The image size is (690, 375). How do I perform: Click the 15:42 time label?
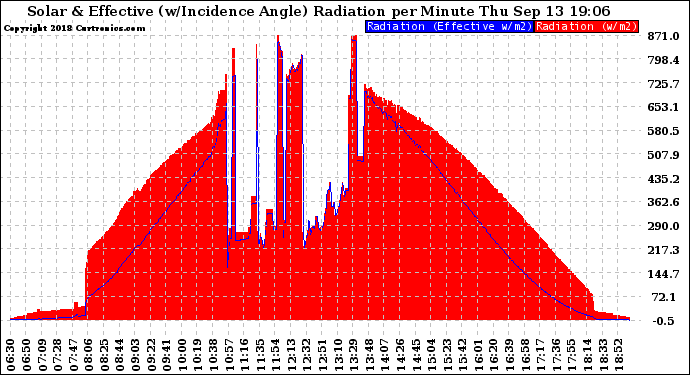(x=463, y=355)
